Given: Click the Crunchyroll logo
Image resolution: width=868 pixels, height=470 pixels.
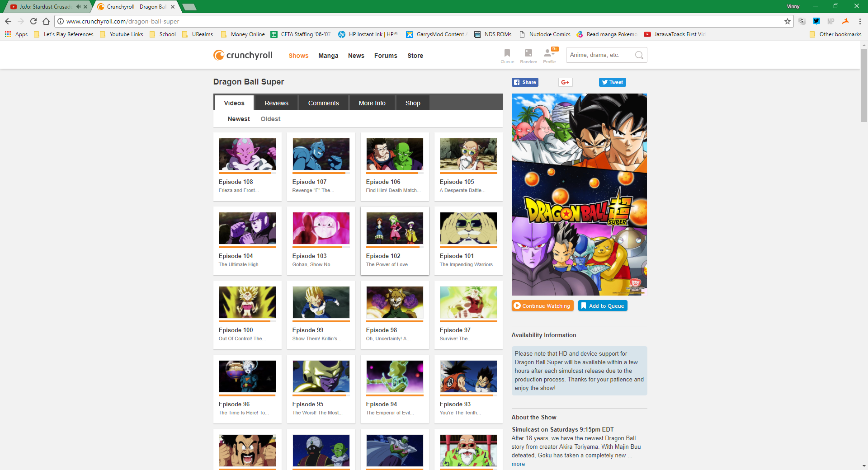Looking at the screenshot, I should [x=243, y=55].
